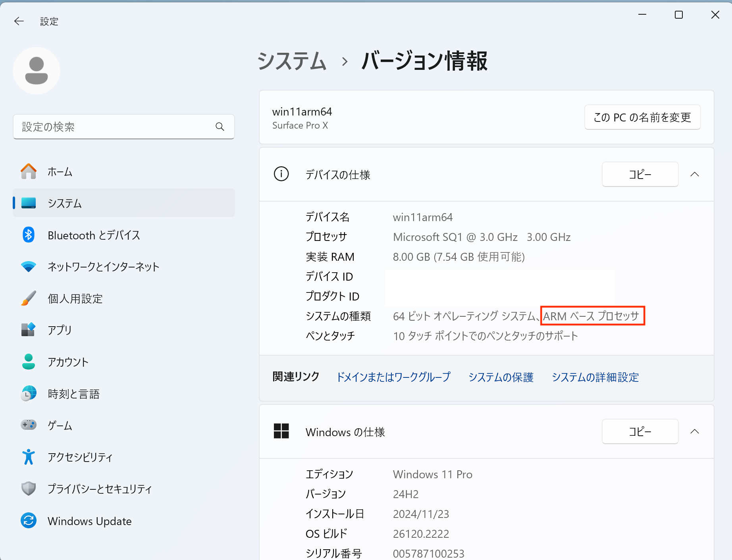Screen dimensions: 732x560
Task: Click the デバイス名 value win11arm64
Action: [x=422, y=217]
